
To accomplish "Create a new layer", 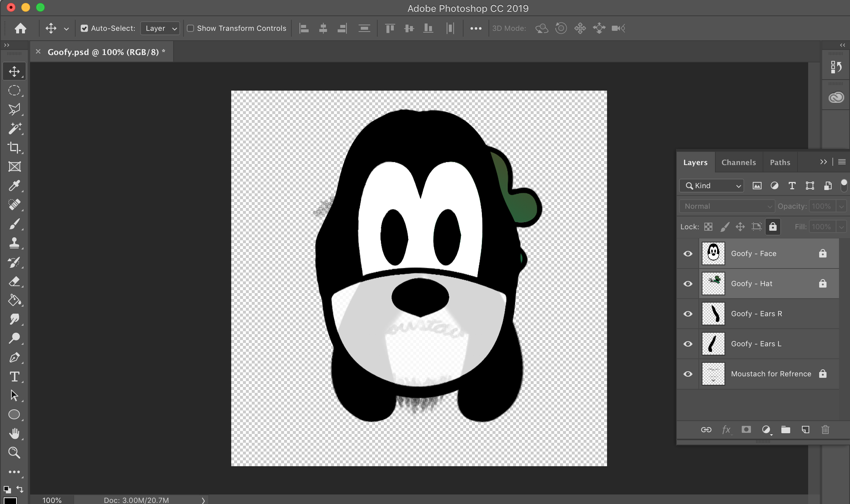I will click(806, 430).
